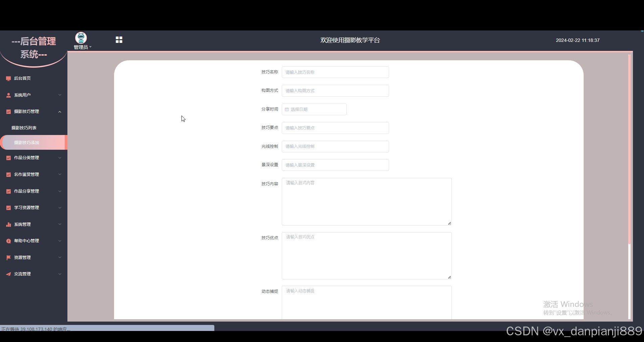
Task: Click the calendar icon in date field
Action: click(x=287, y=110)
